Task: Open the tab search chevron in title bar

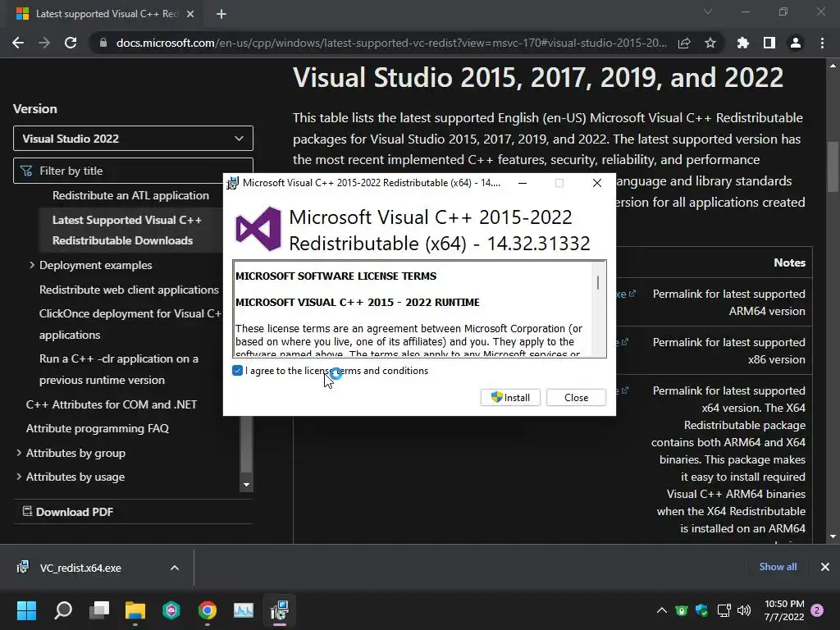Action: click(x=708, y=11)
